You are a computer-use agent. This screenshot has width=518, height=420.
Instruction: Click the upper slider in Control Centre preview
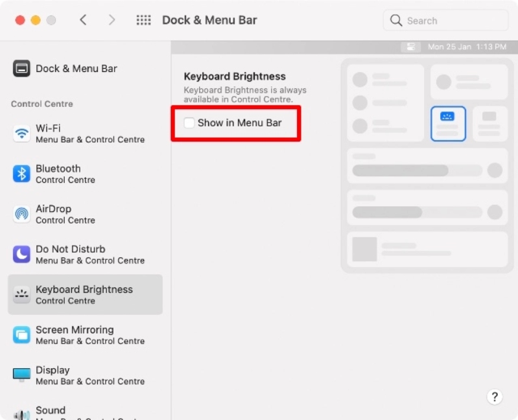pos(417,170)
